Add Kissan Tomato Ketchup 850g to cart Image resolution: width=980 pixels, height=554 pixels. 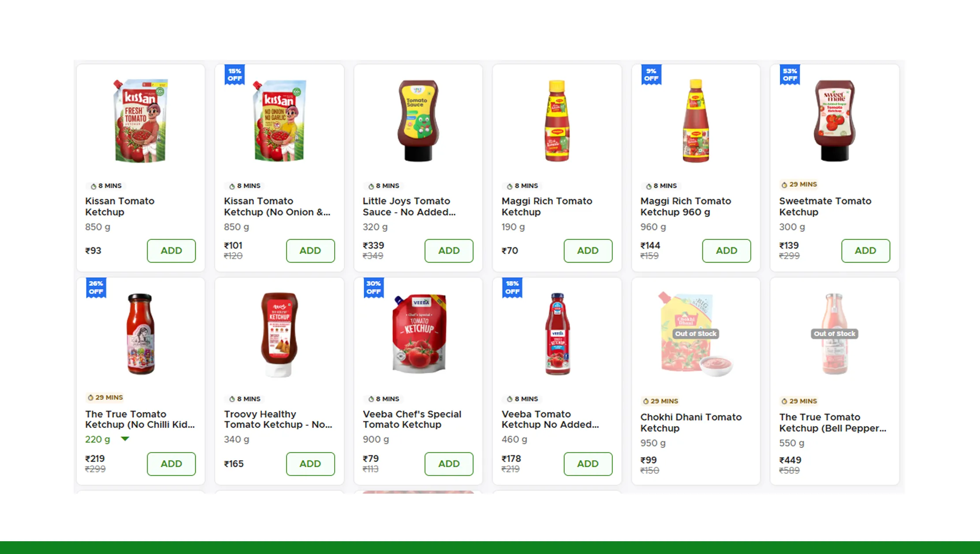171,250
